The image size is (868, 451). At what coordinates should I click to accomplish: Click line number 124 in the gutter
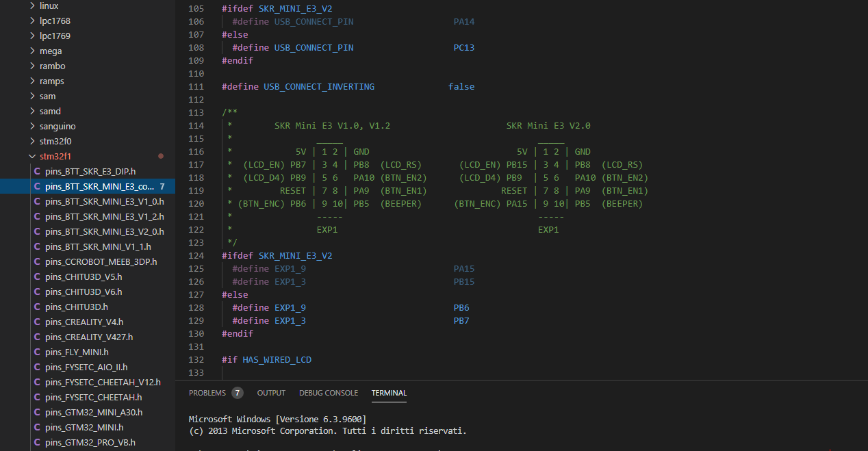(x=196, y=256)
